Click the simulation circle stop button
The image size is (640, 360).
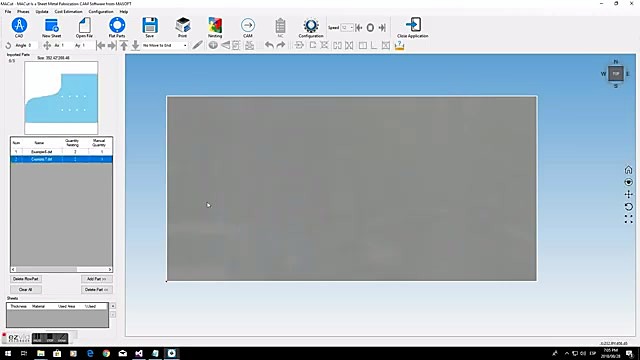point(370,28)
